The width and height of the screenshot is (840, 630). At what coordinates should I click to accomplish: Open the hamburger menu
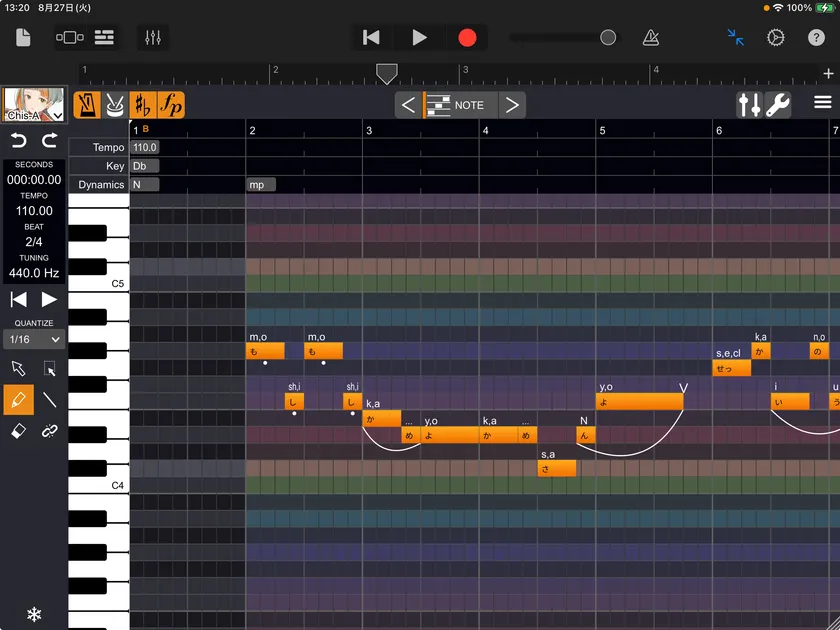coord(822,103)
